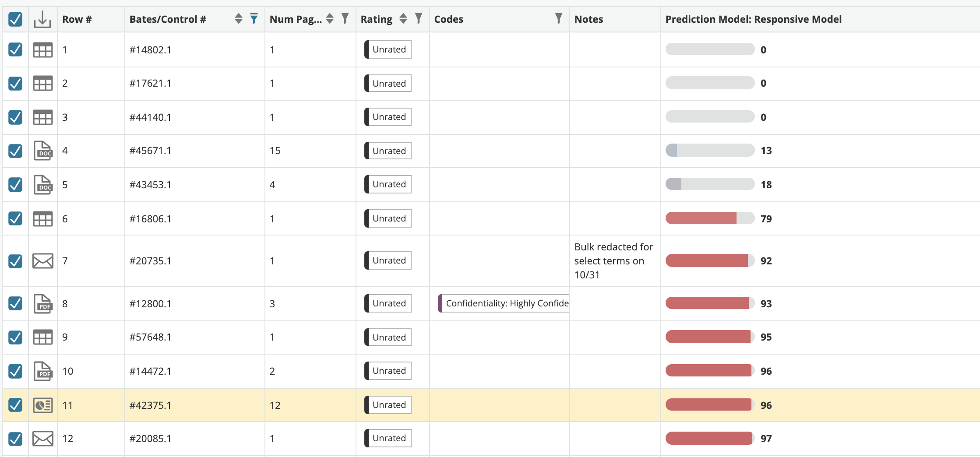
Task: Click page count 15 for #45671.1
Action: 275,151
